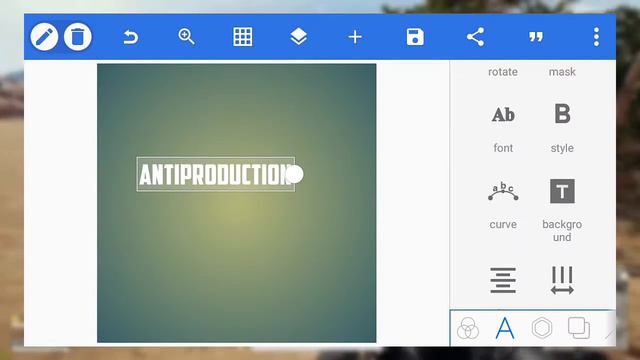The width and height of the screenshot is (640, 360).
Task: Select the ANTIPRODUCTION text on canvas
Action: click(x=216, y=174)
